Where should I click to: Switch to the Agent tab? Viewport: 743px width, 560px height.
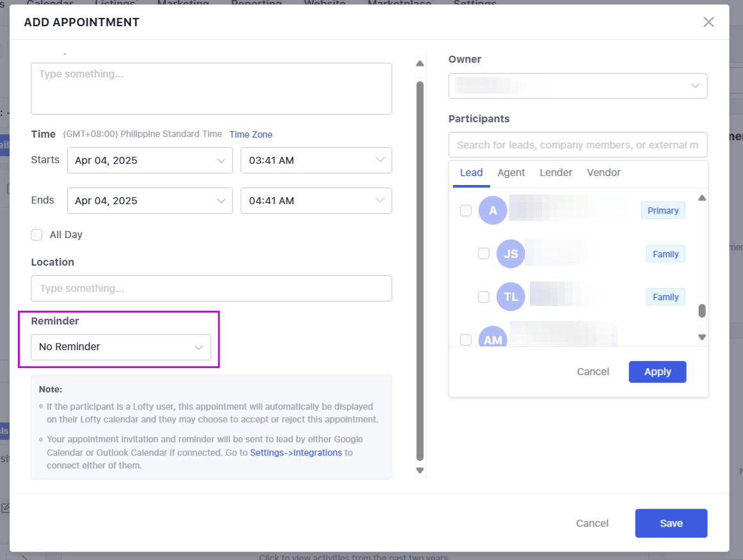pyautogui.click(x=511, y=173)
